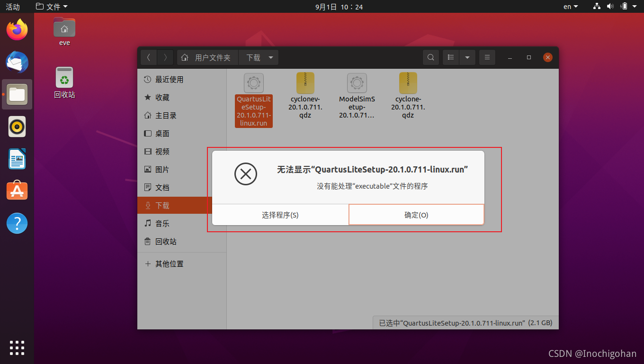The width and height of the screenshot is (644, 364).
Task: Open 视频 videos in sidebar
Action: (x=182, y=152)
